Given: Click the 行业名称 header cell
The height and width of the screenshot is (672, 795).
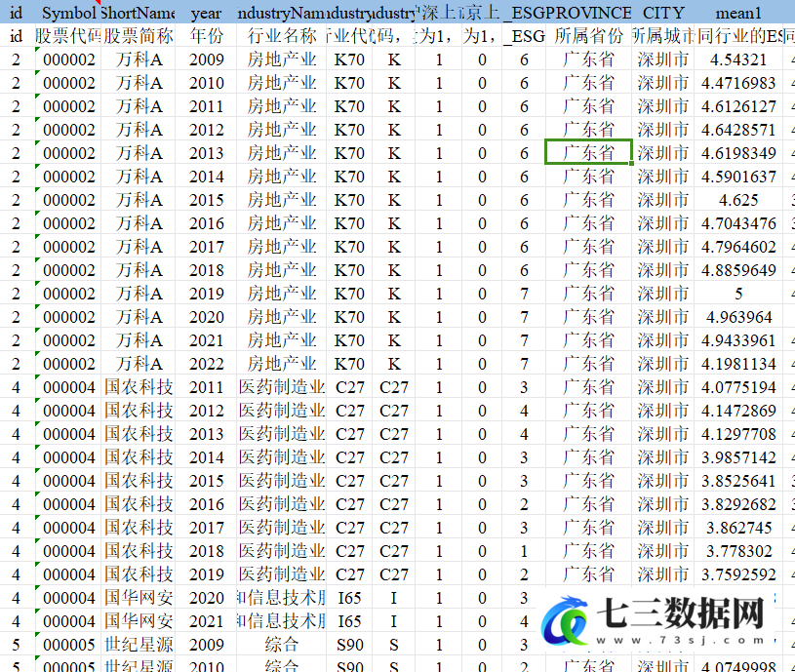Looking at the screenshot, I should [281, 35].
